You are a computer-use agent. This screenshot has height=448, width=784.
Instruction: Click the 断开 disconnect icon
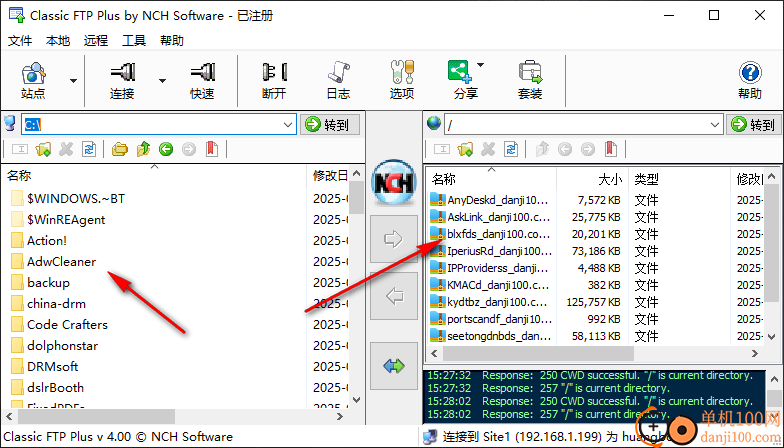click(274, 80)
